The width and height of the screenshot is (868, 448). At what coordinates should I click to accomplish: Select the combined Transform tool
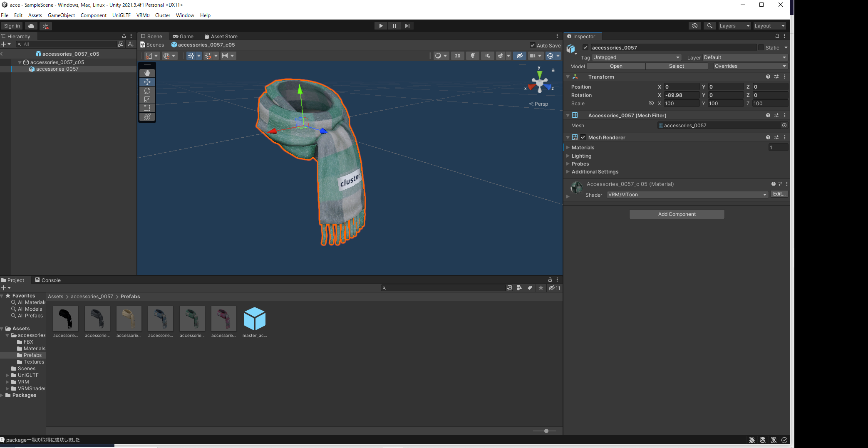coord(147,117)
